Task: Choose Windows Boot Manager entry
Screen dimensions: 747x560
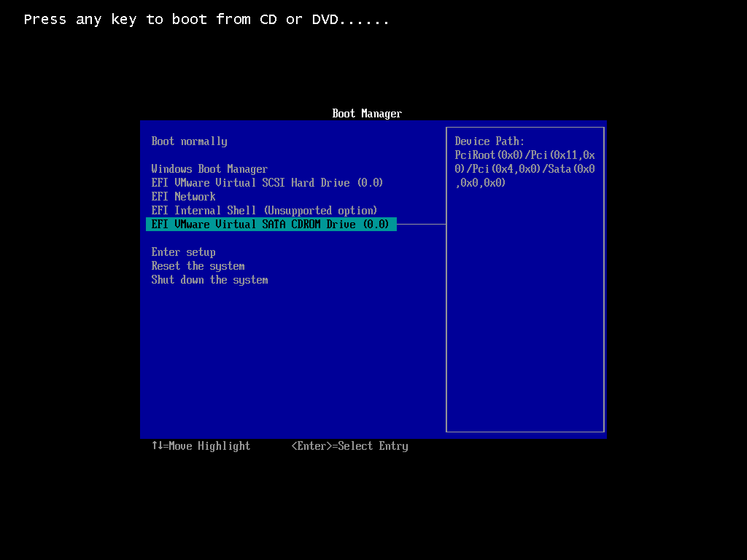Action: pos(209,169)
